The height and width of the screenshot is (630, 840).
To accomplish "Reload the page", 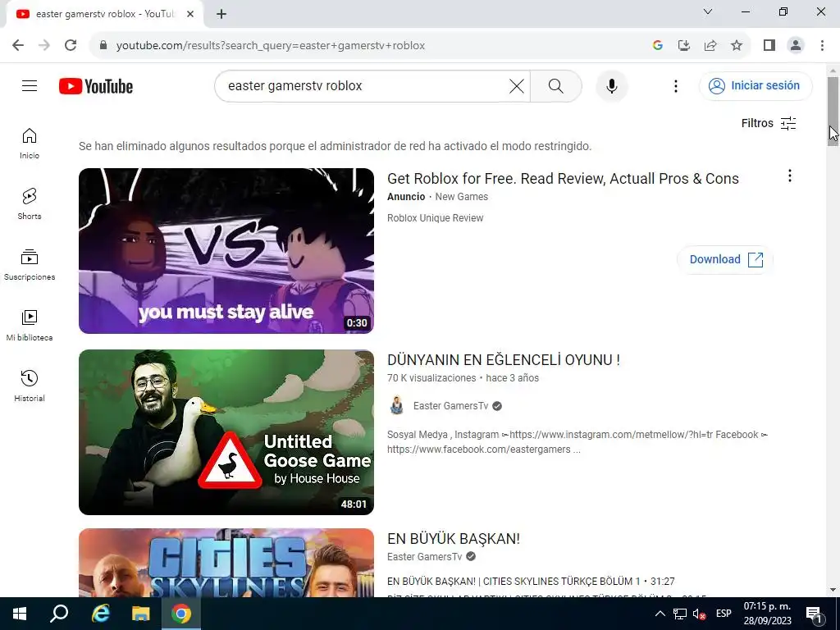I will click(71, 46).
